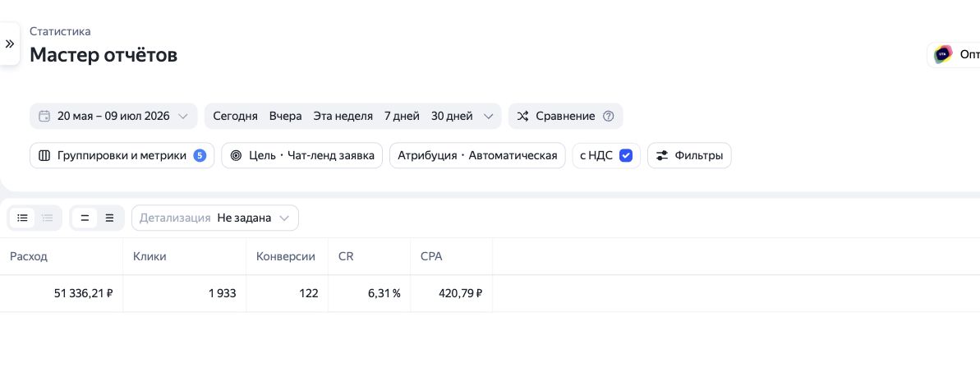The height and width of the screenshot is (372, 980).
Task: Go to Статистика breadcrumb
Action: 60,31
